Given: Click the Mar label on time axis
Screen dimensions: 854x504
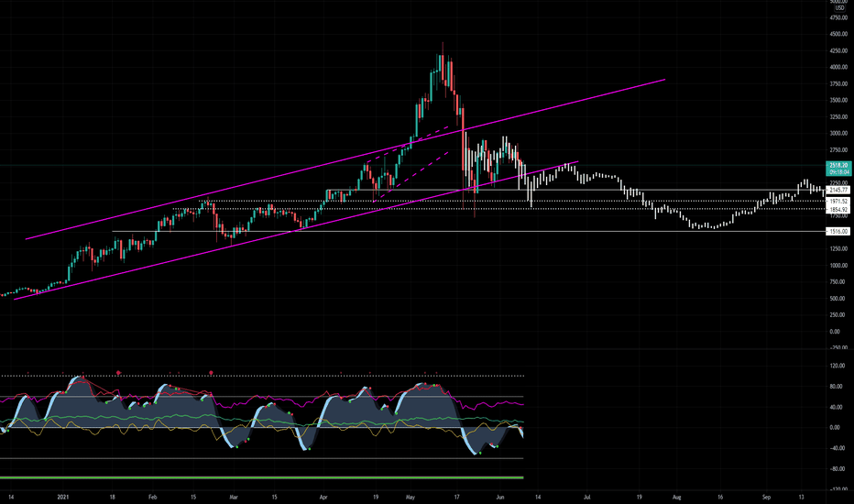Looking at the screenshot, I should click(234, 497).
